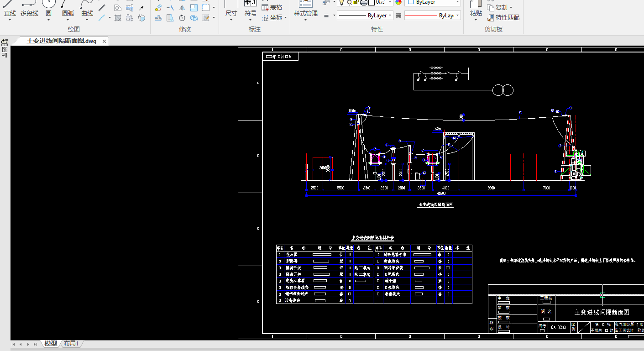The height and width of the screenshot is (351, 644).
Task: Expand the 曲线 tool dropdown arrow
Action: tap(87, 20)
